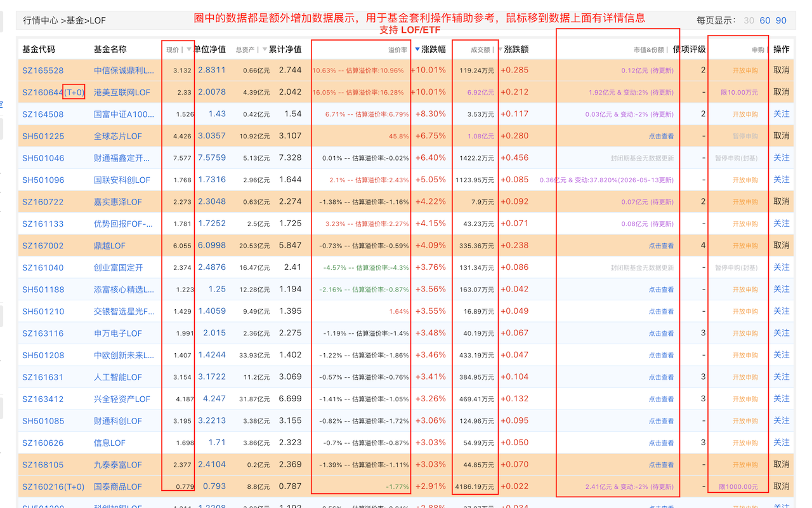The width and height of the screenshot is (812, 508).
Task: Open fund name 九泰泰富LOF
Action: 118,465
